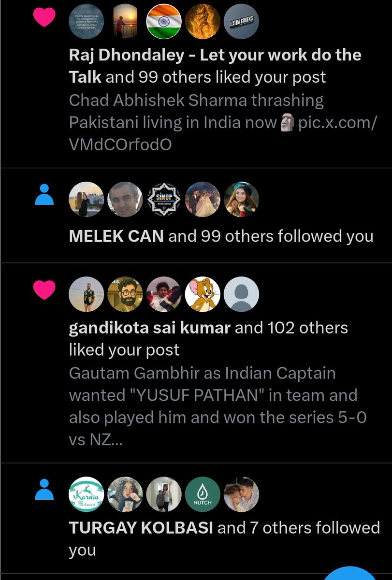The width and height of the screenshot is (392, 580).
Task: Open TURGAY KOLBASI's profile name link
Action: [x=141, y=527]
